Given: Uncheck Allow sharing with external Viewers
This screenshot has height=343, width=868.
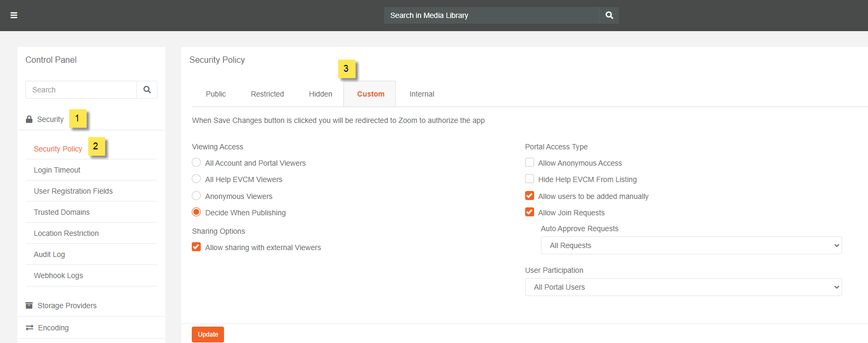Looking at the screenshot, I should pos(197,247).
